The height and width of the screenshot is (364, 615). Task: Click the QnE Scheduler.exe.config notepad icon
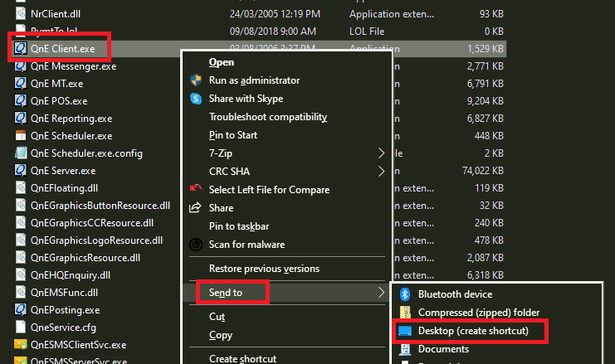tap(21, 153)
